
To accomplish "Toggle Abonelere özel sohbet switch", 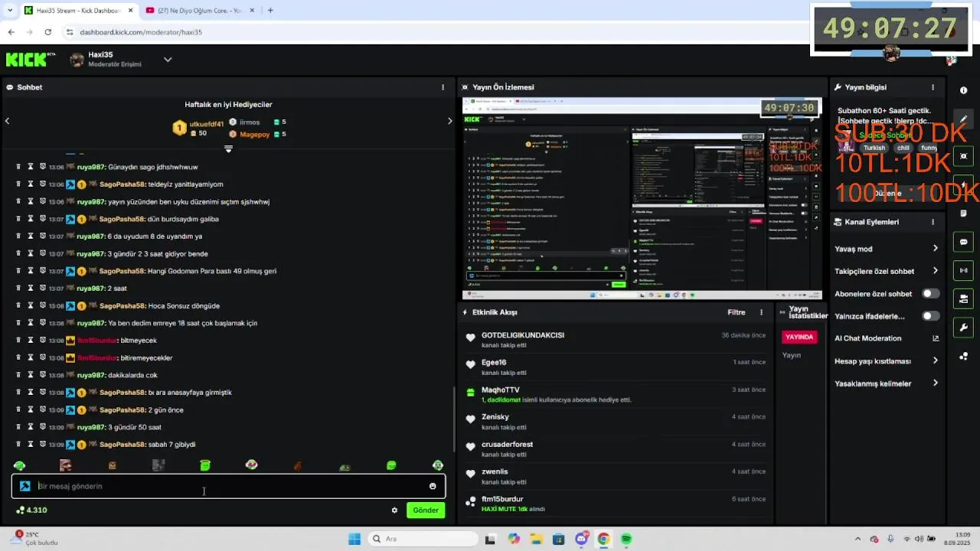I will [x=930, y=294].
